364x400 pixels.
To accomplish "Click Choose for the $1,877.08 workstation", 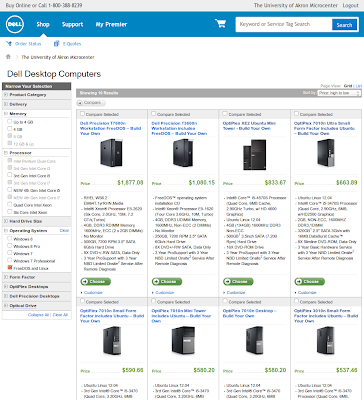I will pos(96,282).
